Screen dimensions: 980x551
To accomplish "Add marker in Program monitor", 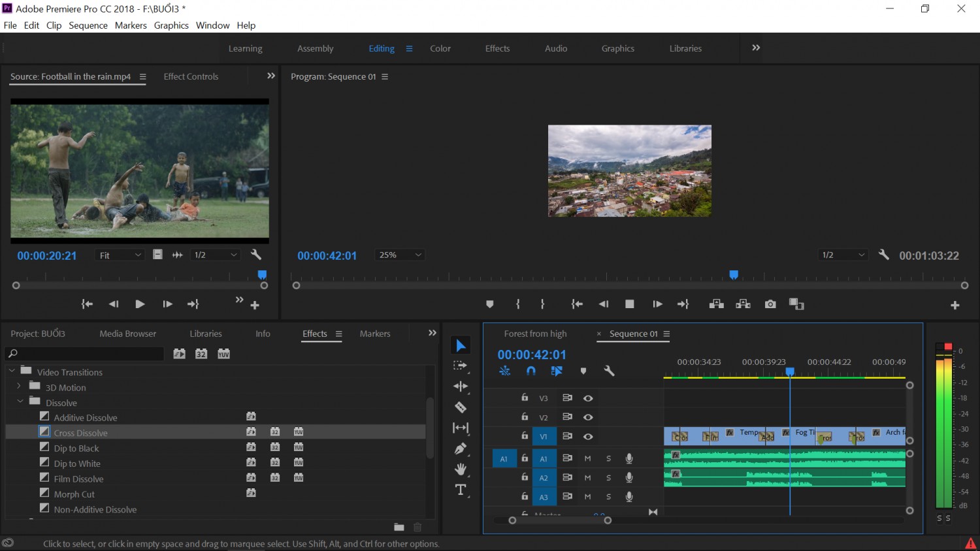I will [490, 304].
